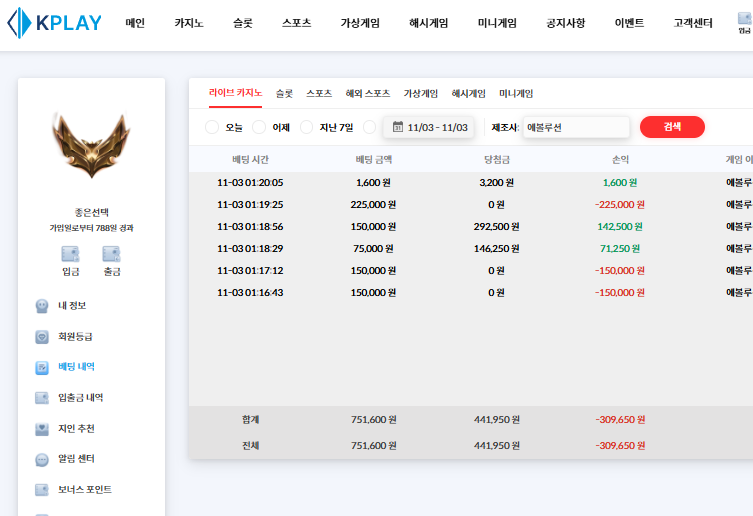Image resolution: width=753 pixels, height=516 pixels.
Task: Open 카지노 in the top navigation
Action: point(189,23)
